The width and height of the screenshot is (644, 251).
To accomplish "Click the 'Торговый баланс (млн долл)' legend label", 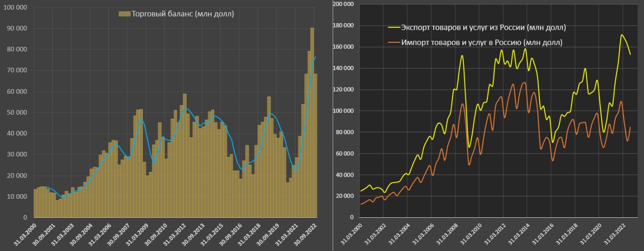I will tap(183, 14).
